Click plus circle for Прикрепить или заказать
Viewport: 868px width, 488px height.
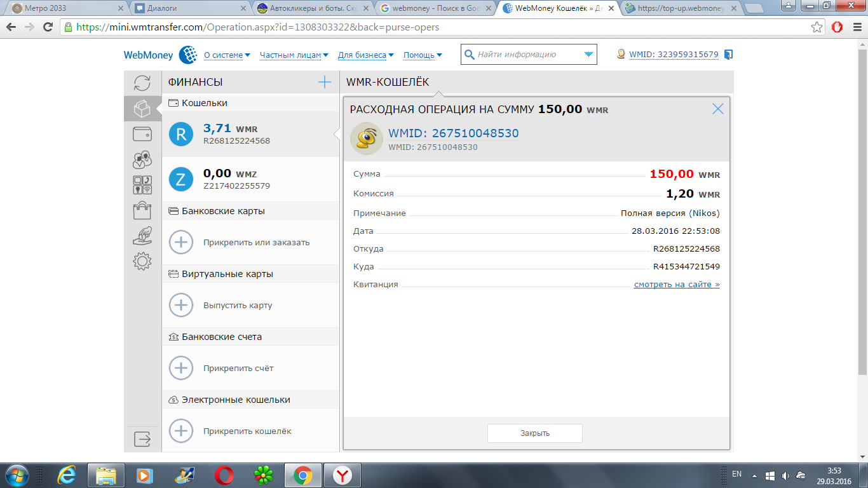click(x=181, y=242)
